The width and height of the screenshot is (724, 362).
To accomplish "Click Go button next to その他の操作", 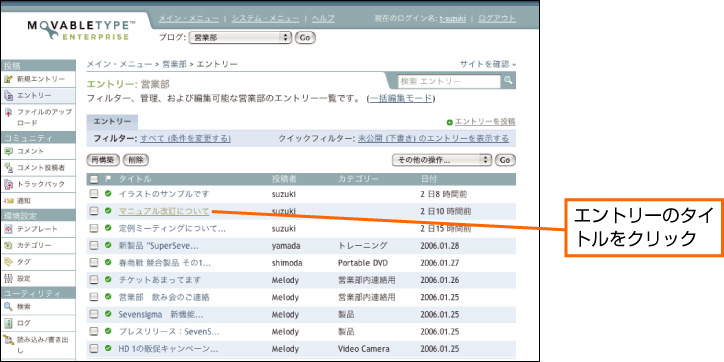I will coord(505,160).
